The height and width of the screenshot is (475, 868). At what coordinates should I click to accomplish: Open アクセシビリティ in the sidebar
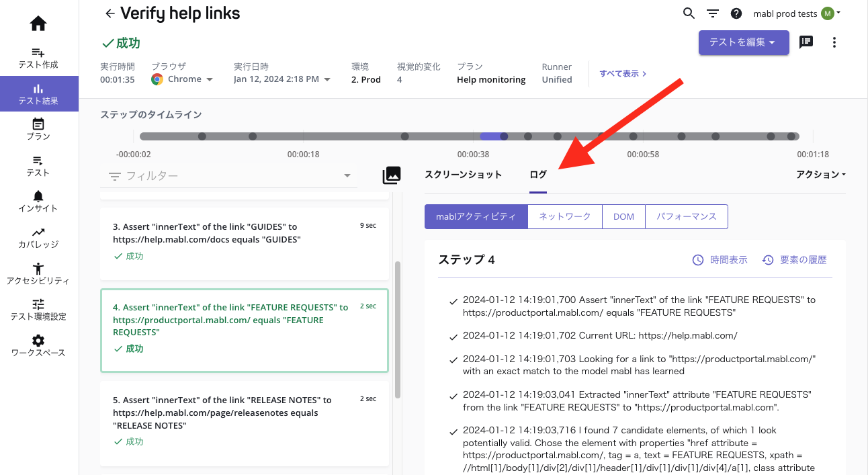[38, 274]
